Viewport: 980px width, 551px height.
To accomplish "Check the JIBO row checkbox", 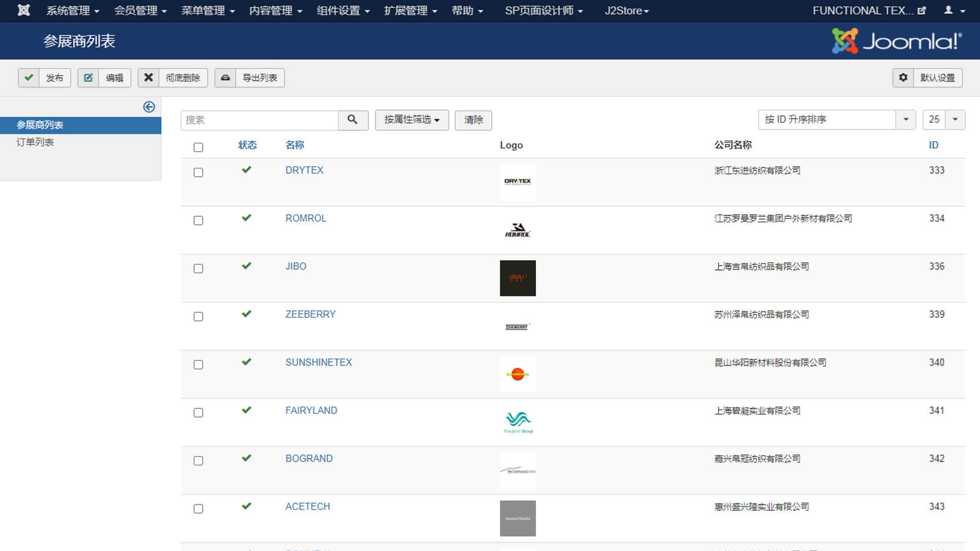I will point(198,269).
